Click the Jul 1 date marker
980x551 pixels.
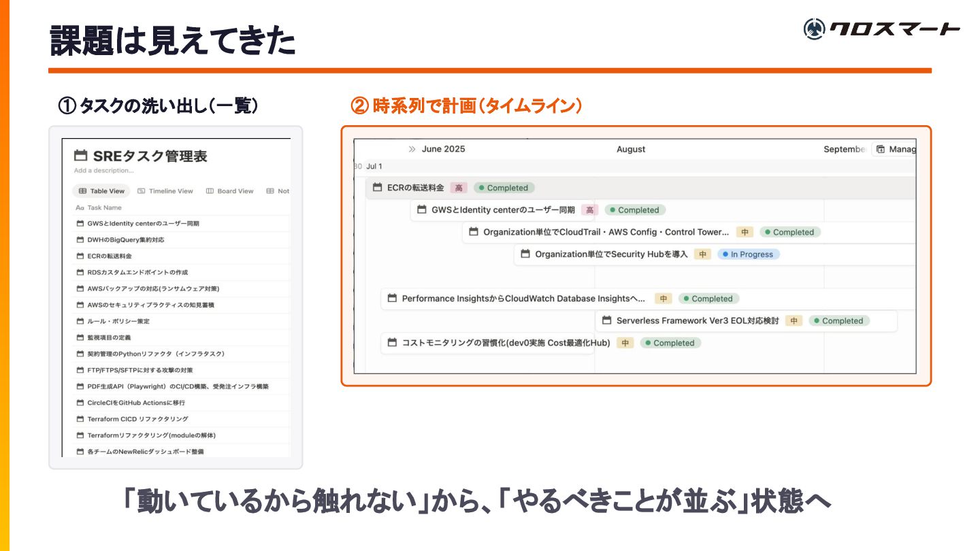tap(374, 166)
